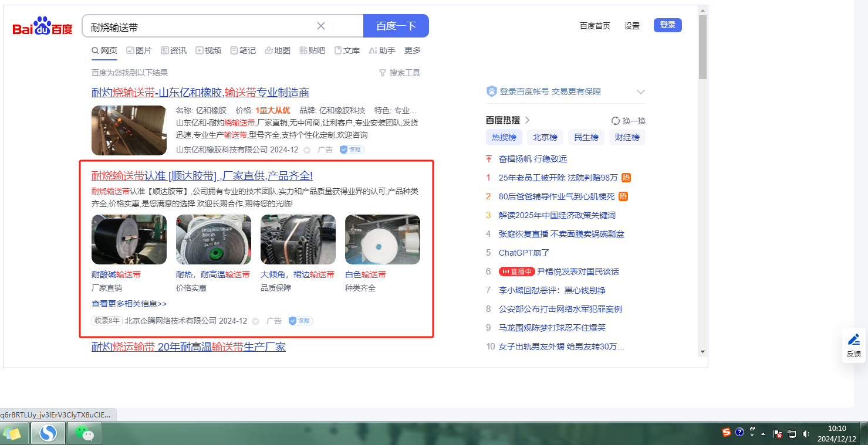Select the 财经榜 hot list tab
Screen dimensions: 868x445
tap(627, 138)
